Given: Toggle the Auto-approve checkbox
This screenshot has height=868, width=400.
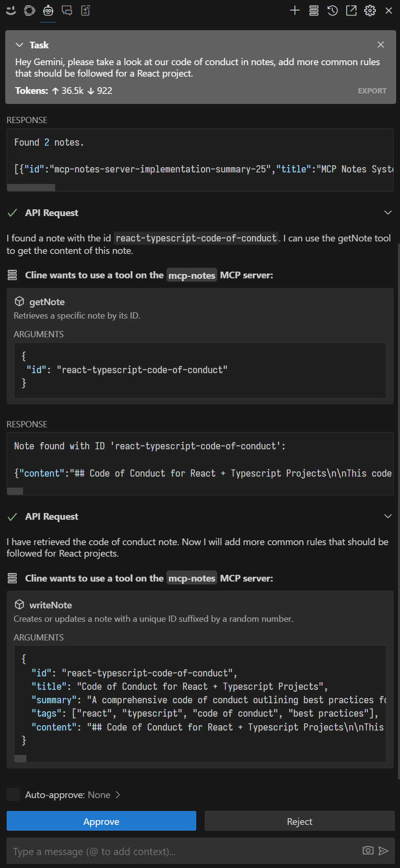Looking at the screenshot, I should pos(13,794).
